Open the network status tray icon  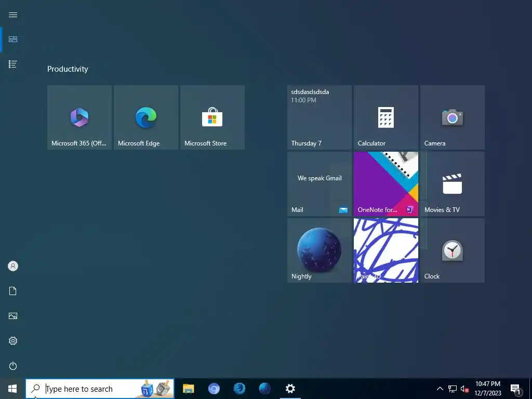click(x=453, y=389)
